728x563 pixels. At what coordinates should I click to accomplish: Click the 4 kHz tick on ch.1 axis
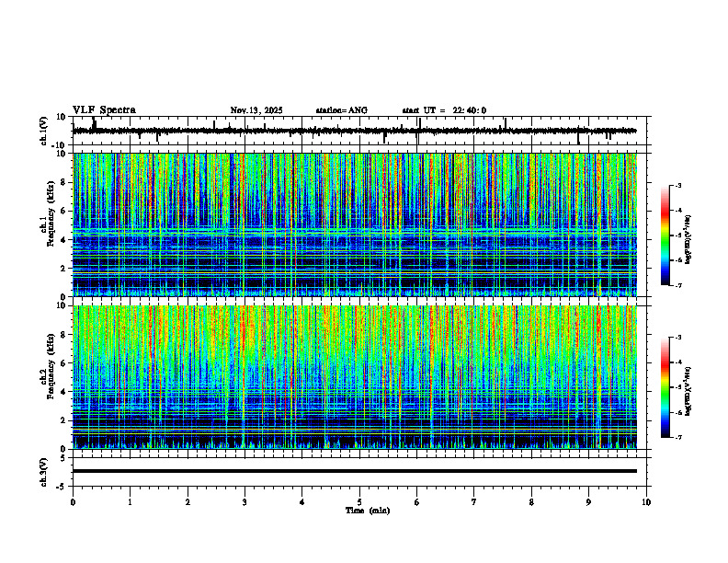(63, 240)
